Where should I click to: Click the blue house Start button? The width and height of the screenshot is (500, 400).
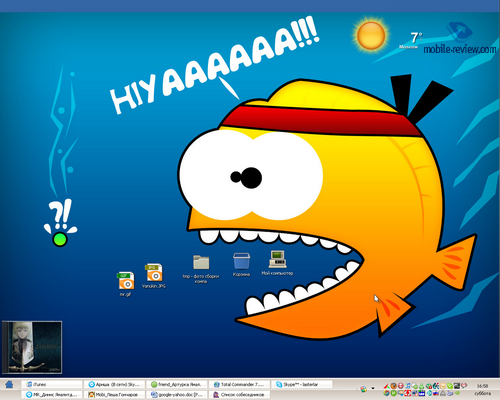9,385
